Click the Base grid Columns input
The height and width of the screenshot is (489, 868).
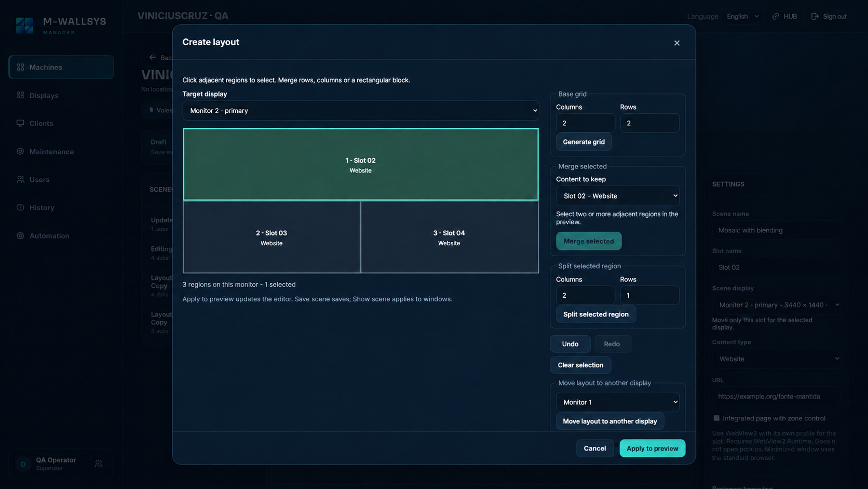[586, 123]
